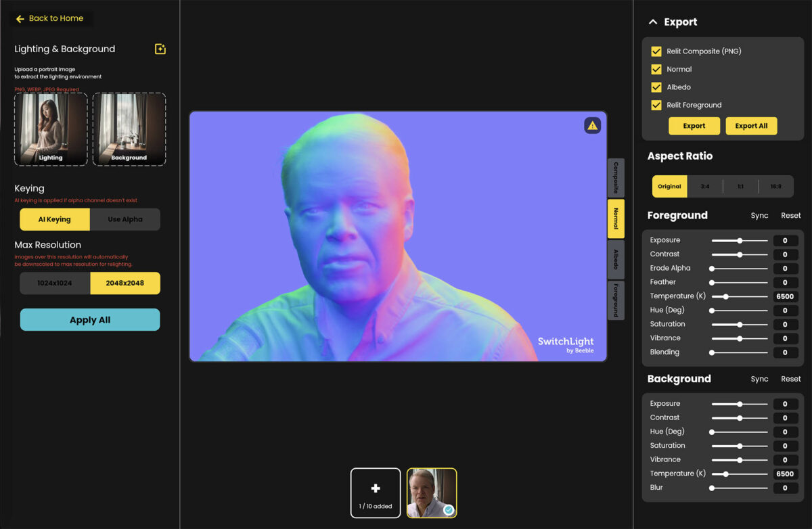Uncheck Relit Composite (PNG) checkbox

point(656,51)
